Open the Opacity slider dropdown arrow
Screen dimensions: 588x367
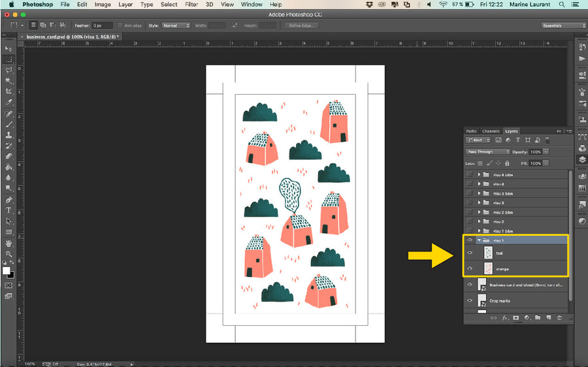(546, 152)
